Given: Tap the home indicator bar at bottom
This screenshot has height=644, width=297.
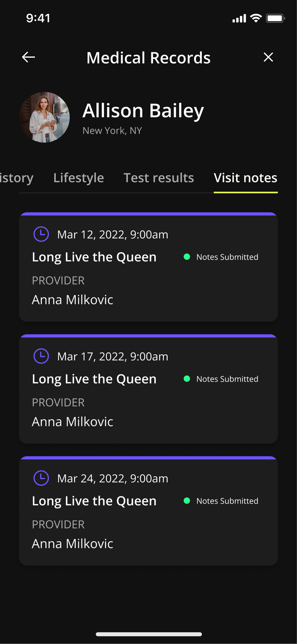Looking at the screenshot, I should tap(149, 634).
